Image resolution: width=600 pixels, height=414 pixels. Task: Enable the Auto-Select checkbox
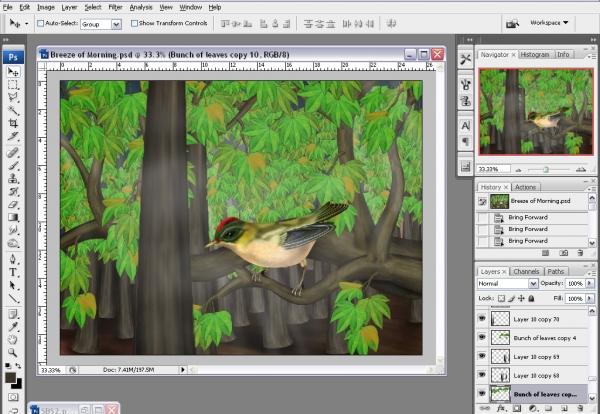[x=41, y=23]
